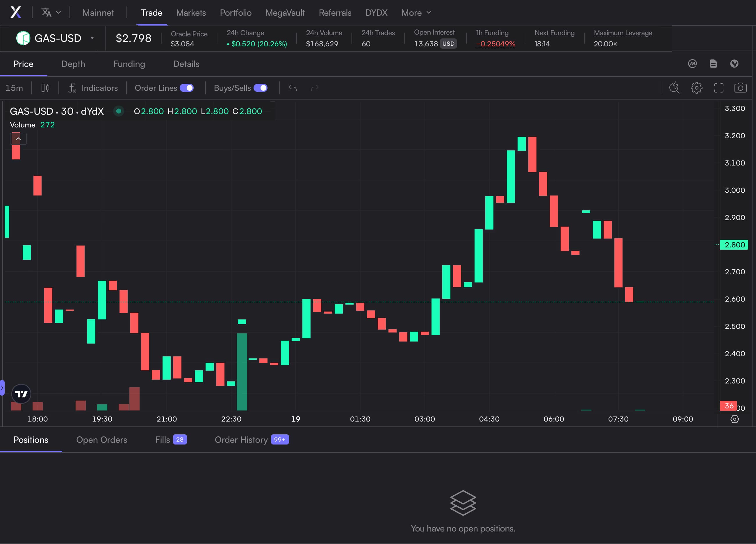Screen dimensions: 756x544
Task: Click the $2.798 last price
Action: point(133,38)
